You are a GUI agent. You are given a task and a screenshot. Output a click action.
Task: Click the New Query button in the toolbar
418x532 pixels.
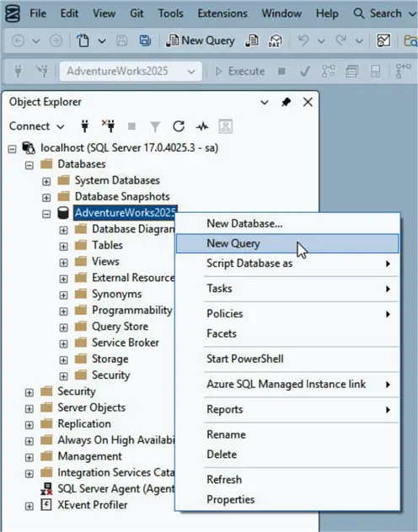[201, 40]
